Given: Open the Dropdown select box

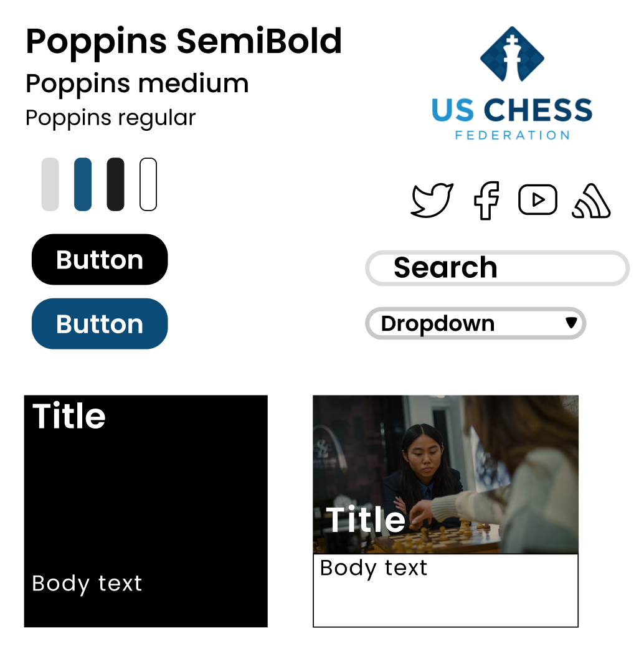Looking at the screenshot, I should pos(475,324).
